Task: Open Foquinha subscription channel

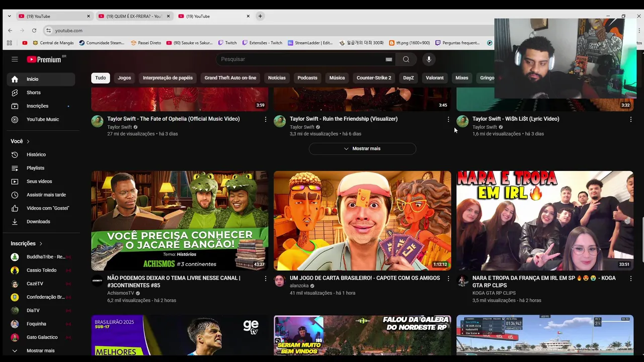Action: coord(41,324)
